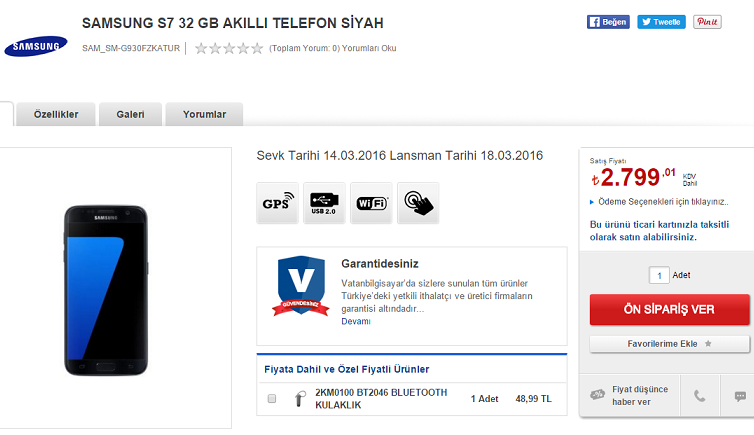Image resolution: width=754 pixels, height=435 pixels.
Task: Open the Galeri tab
Action: [130, 114]
